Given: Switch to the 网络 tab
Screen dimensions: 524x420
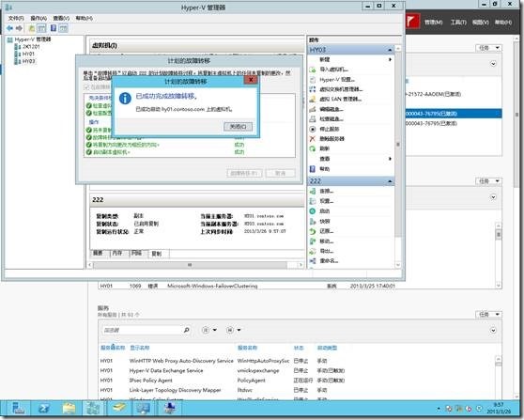Looking at the screenshot, I should (137, 253).
